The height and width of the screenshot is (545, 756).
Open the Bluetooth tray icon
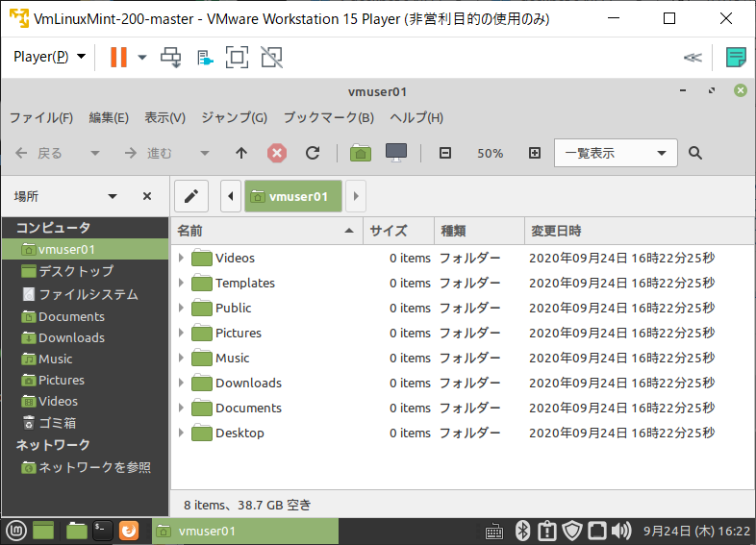point(522,531)
